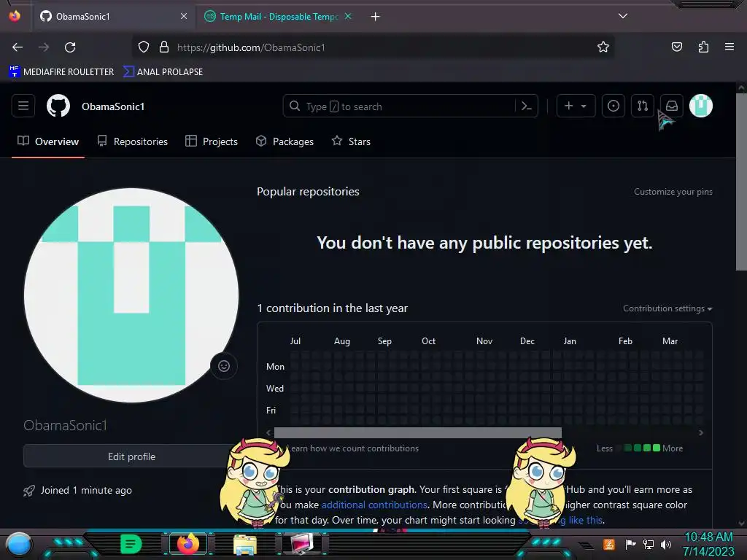This screenshot has height=560, width=747.
Task: Open the GitHub notifications inbox
Action: tap(672, 106)
